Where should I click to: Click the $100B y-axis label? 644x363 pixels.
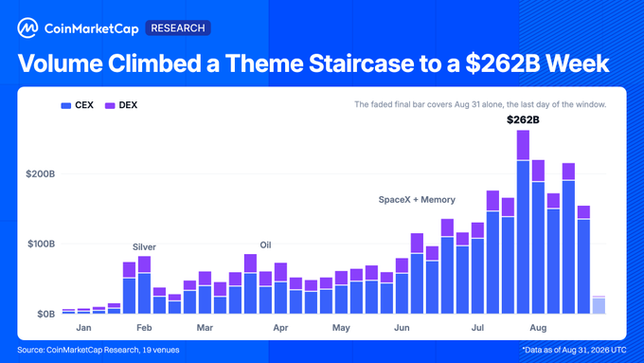(41, 244)
